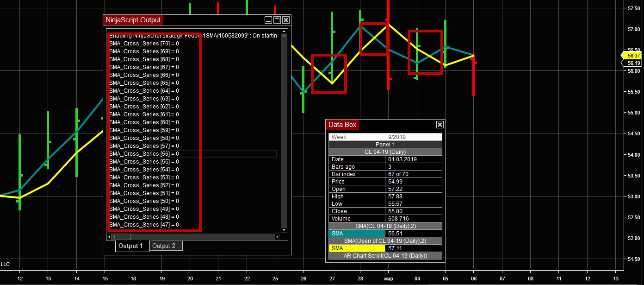Click the horizontal scrollbar left arrow
This screenshot has height=285, width=644.
tap(109, 237)
